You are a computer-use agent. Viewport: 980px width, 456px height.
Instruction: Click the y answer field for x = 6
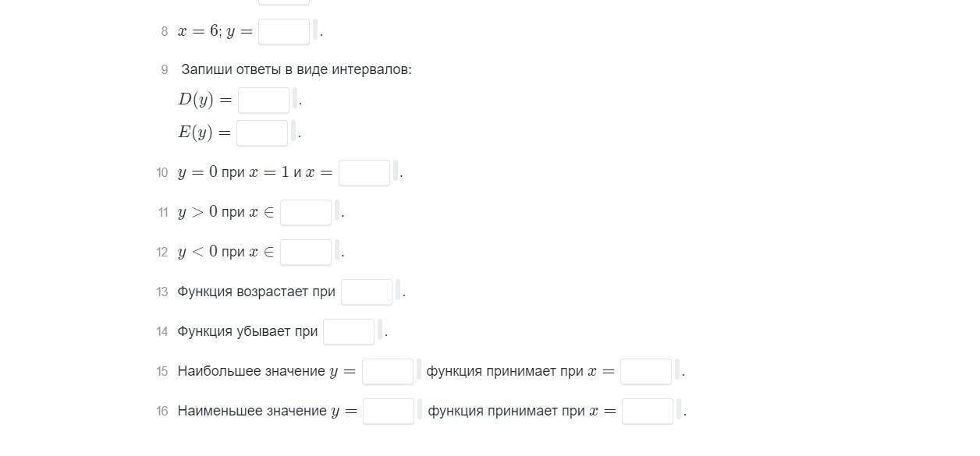[x=284, y=32]
